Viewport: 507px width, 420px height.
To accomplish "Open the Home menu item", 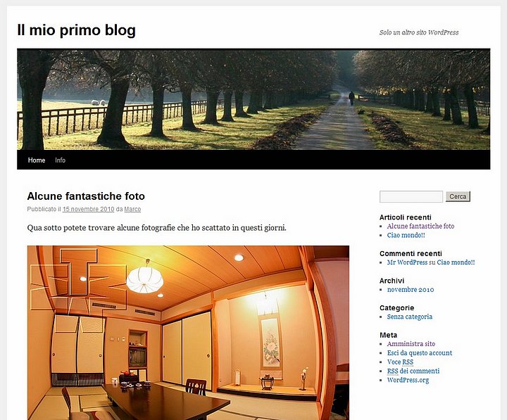I will pos(37,160).
